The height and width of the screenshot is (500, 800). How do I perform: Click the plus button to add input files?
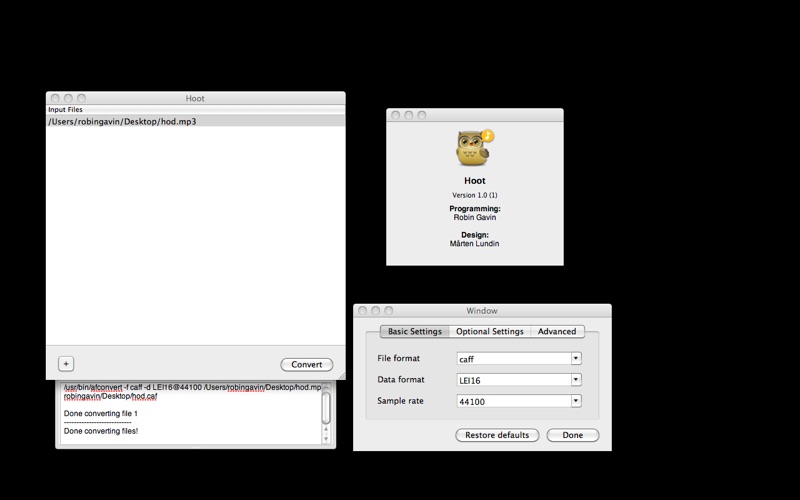tap(66, 364)
